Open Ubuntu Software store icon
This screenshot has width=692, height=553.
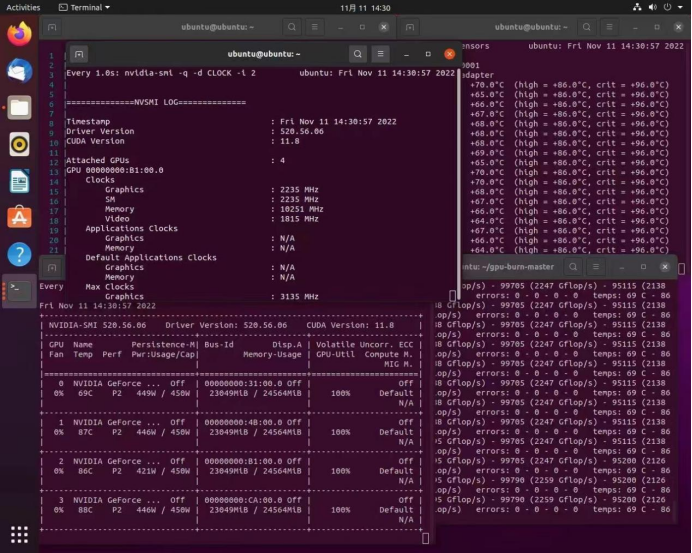click(19, 218)
